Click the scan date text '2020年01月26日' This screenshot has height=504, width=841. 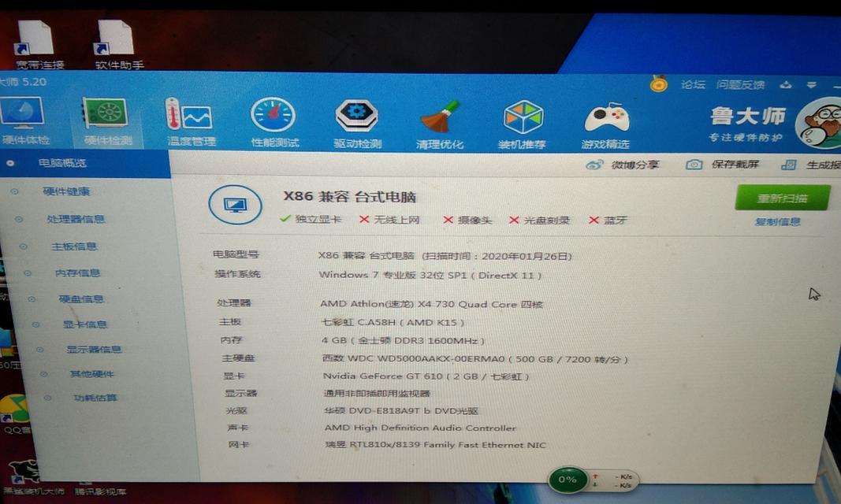coord(524,256)
